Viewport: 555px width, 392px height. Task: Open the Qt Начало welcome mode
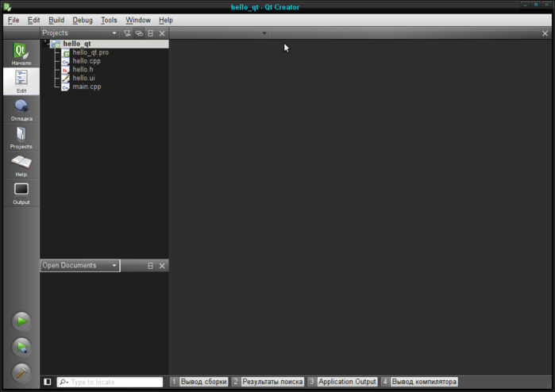pos(21,54)
